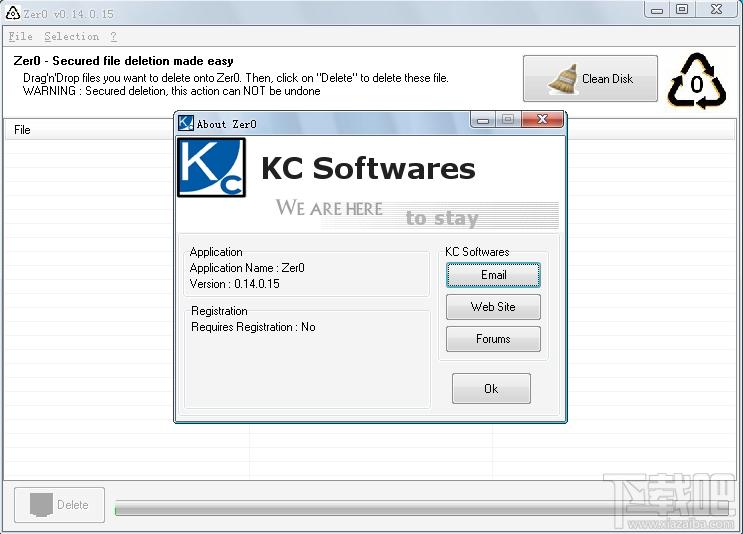Minimize the main Zer0 window
The height and width of the screenshot is (534, 743).
pyautogui.click(x=657, y=9)
